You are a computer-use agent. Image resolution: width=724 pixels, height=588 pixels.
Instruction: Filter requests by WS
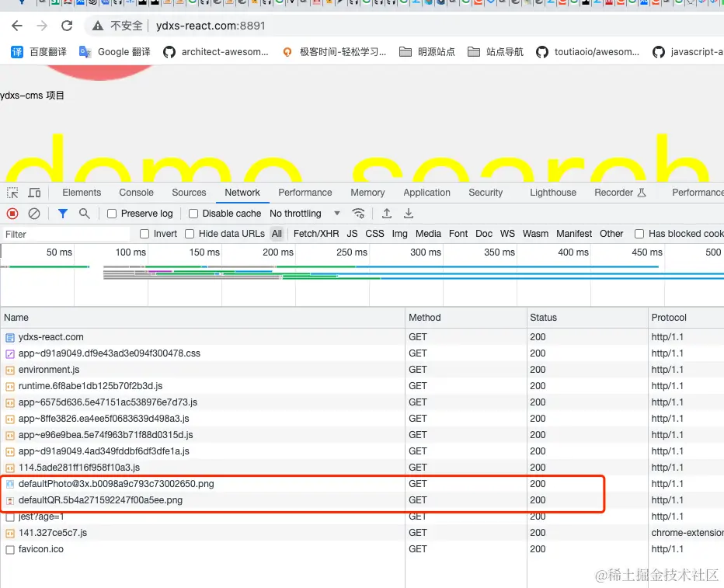coord(507,234)
